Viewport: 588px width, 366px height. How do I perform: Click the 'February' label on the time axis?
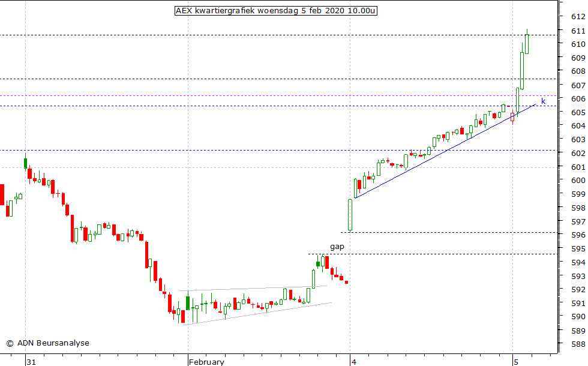pos(206,362)
